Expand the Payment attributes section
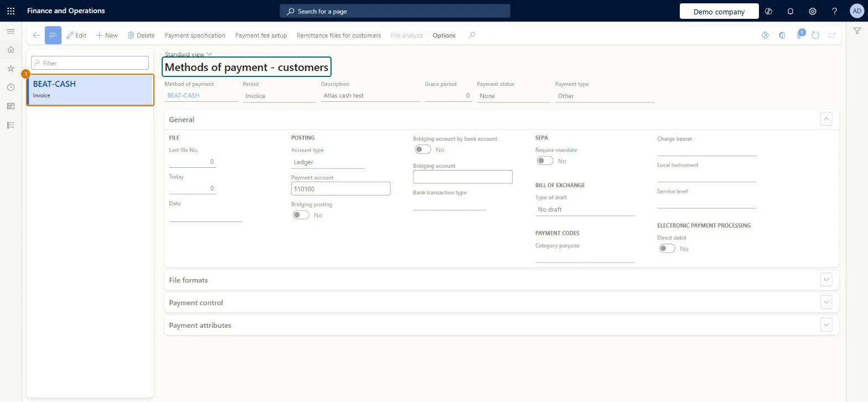Image resolution: width=868 pixels, height=402 pixels. tap(826, 325)
